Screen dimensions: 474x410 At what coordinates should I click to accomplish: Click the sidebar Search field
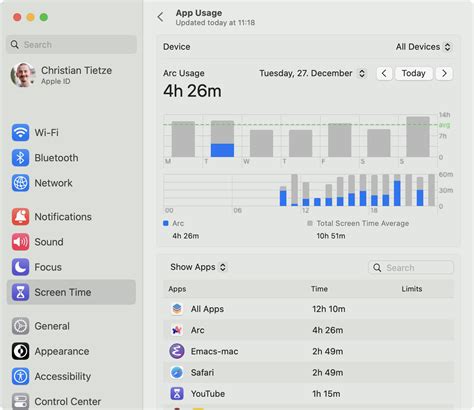point(71,45)
